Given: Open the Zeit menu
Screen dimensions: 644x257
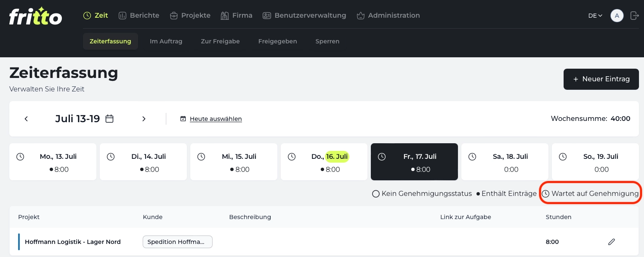Looking at the screenshot, I should 96,16.
